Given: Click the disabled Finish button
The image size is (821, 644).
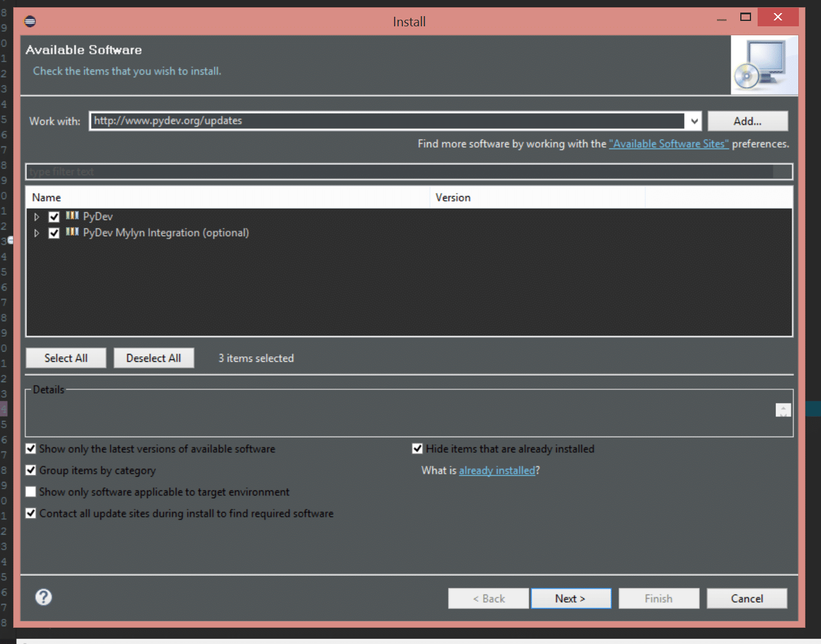Looking at the screenshot, I should pos(659,599).
